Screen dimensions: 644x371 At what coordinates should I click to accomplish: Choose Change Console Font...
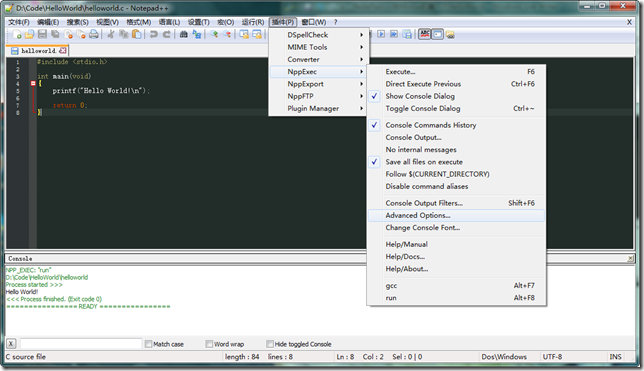click(x=456, y=228)
